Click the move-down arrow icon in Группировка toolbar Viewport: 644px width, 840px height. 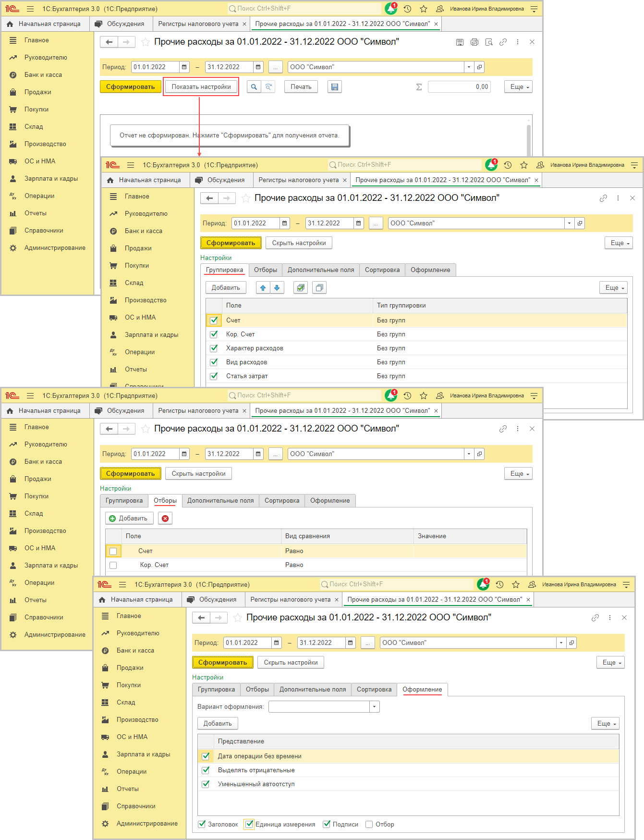[277, 288]
